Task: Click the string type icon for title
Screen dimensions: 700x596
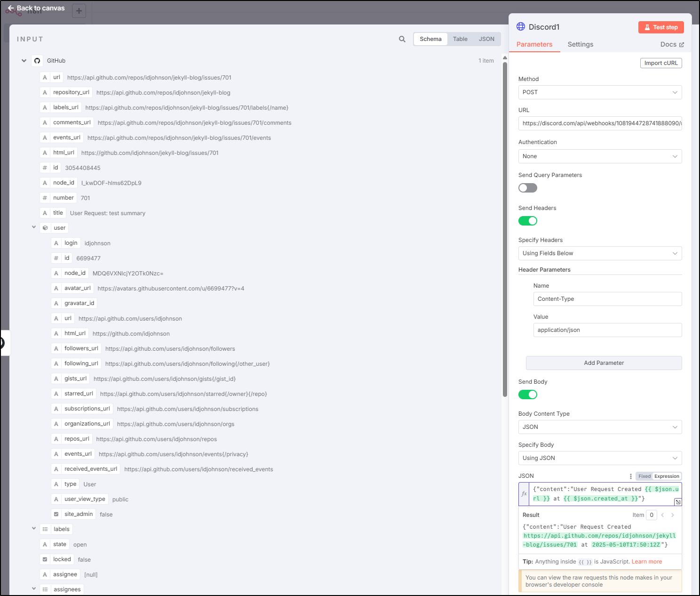Action: (45, 213)
